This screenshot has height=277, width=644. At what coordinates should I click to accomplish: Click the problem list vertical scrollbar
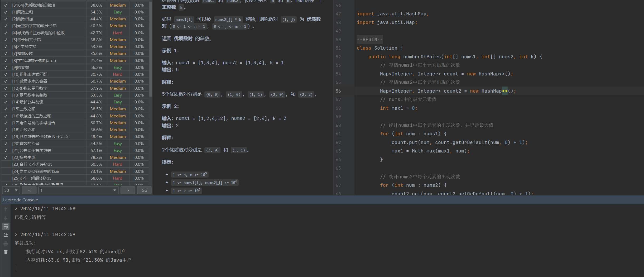tap(151, 49)
